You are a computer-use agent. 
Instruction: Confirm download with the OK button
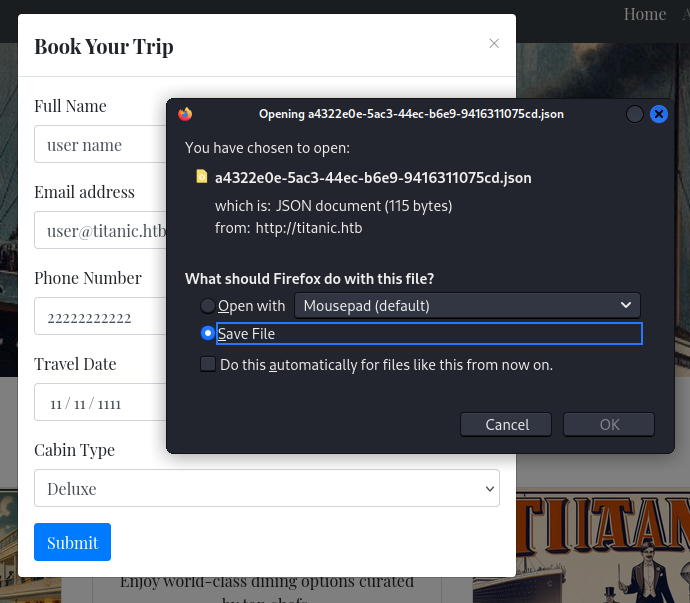point(609,425)
